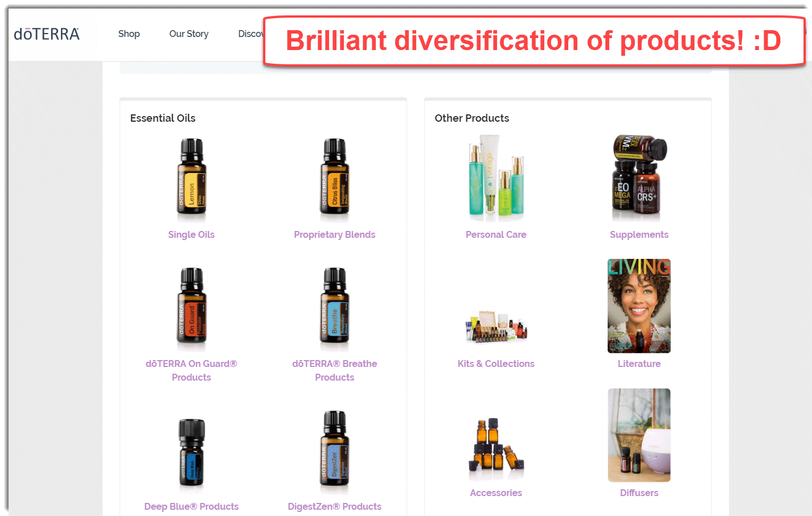Open the Kits & Collections link

click(x=496, y=364)
